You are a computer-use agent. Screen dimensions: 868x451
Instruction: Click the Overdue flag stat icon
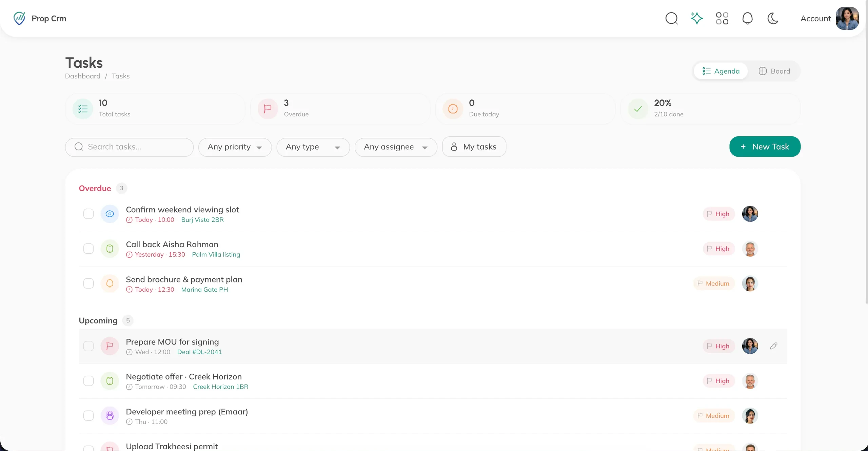268,109
